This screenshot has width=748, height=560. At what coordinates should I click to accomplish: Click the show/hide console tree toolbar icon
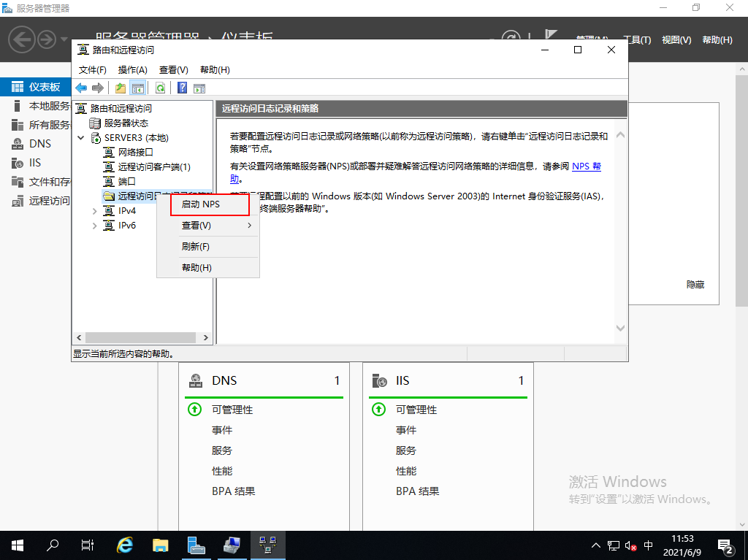click(x=139, y=88)
